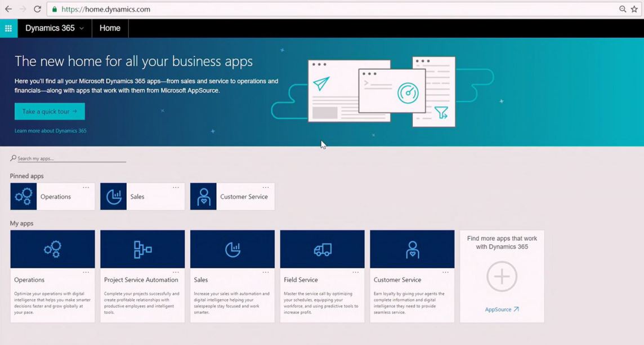
Task: Click the search magnifier icon beside Search my apps
Action: pos(13,158)
